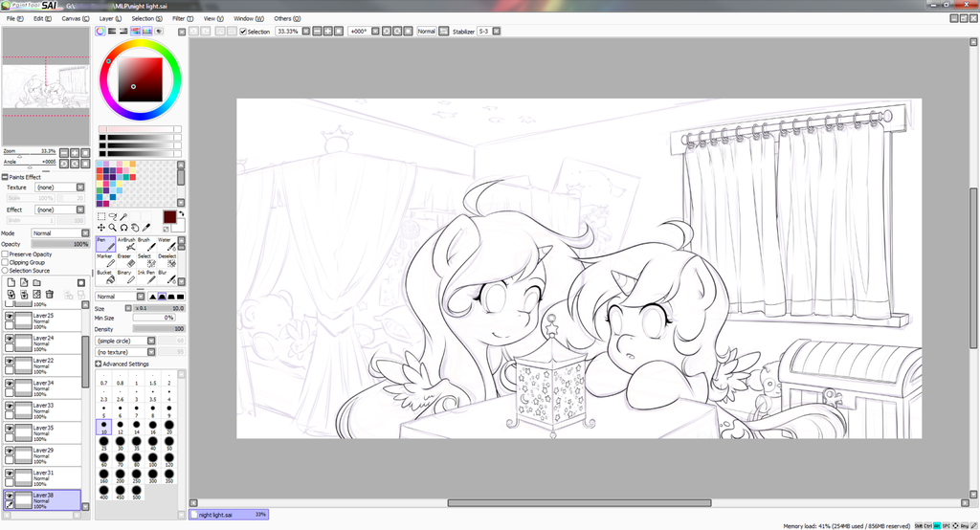Select the Ink Pen tool

pos(145,276)
